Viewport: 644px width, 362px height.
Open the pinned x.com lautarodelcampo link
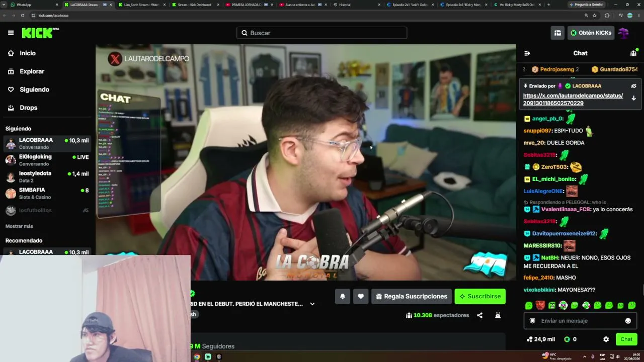[x=573, y=100]
